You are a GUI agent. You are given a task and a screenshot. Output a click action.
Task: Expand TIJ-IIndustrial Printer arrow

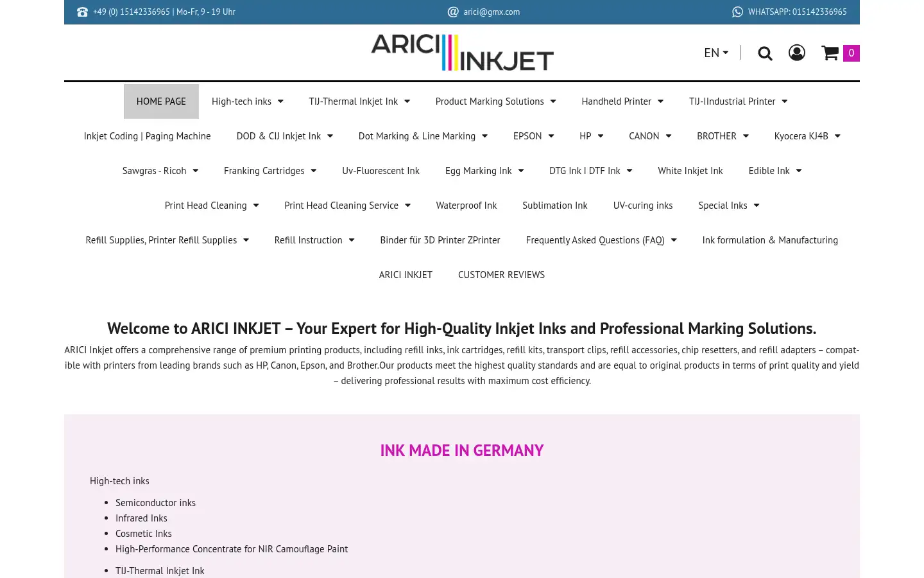784,101
